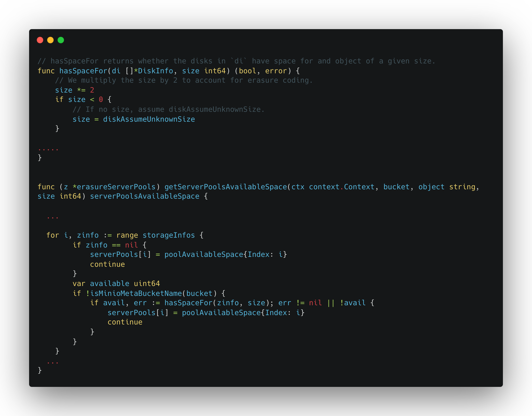Click the green maximize window dot

(61, 40)
